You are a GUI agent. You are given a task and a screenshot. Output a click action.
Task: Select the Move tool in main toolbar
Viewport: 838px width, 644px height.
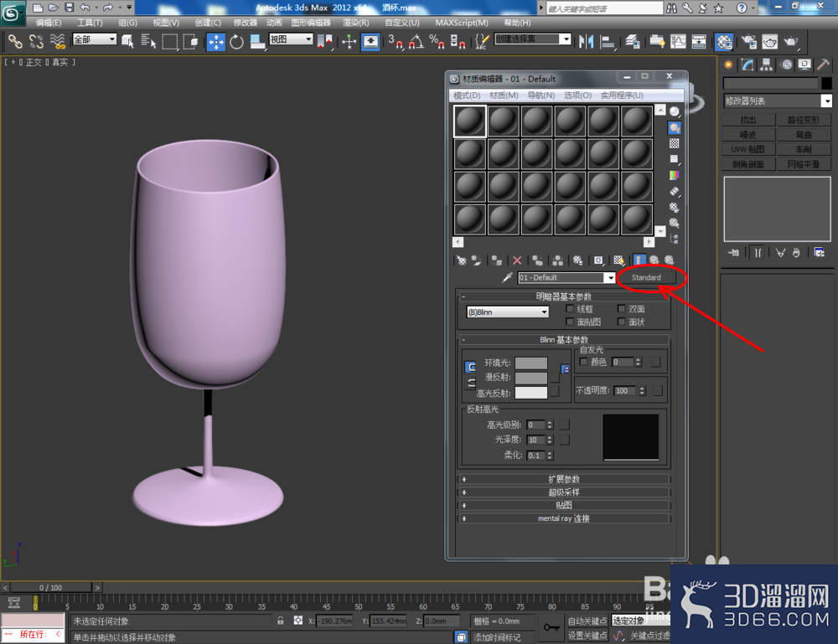pyautogui.click(x=216, y=42)
